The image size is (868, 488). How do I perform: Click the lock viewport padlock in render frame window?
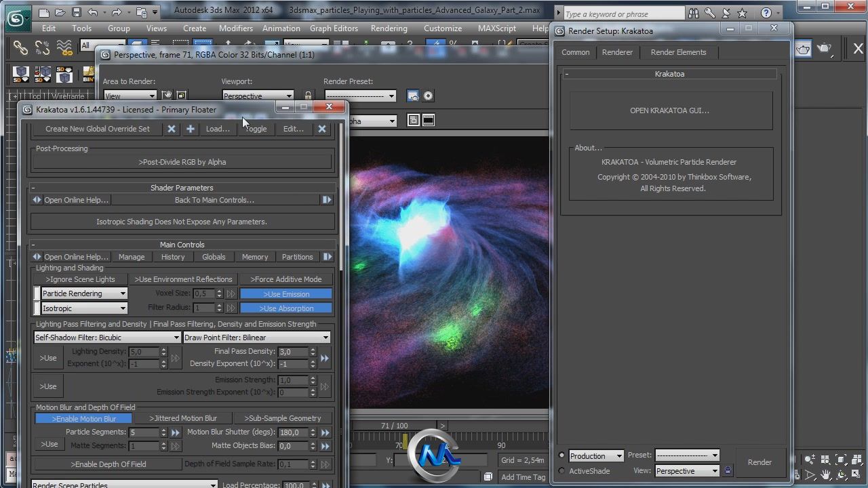tap(308, 96)
